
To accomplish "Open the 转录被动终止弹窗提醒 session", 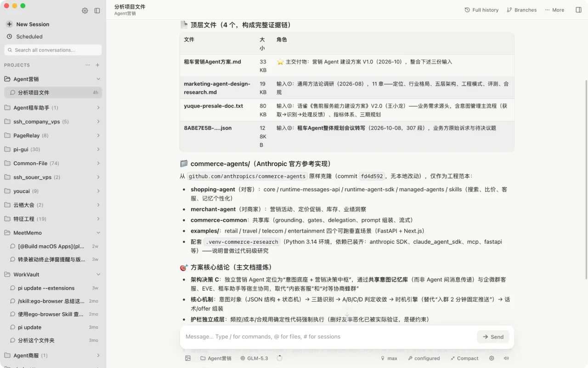I will pyautogui.click(x=53, y=259).
